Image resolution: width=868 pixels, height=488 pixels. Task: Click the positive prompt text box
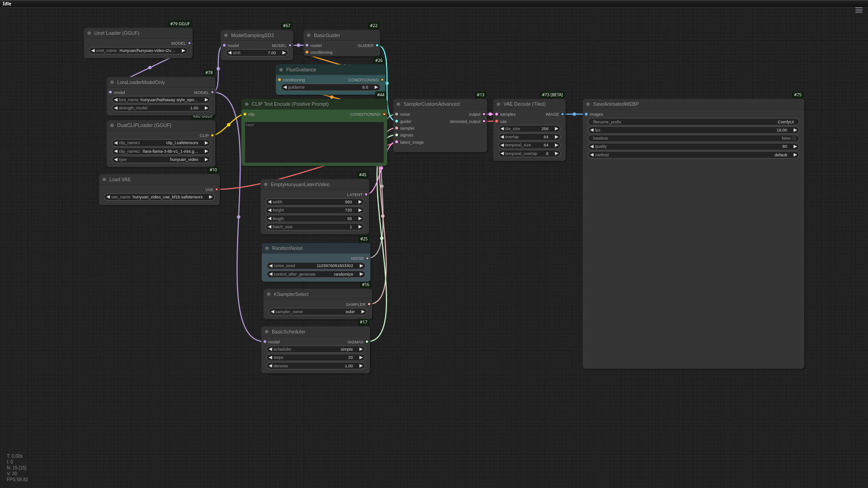click(x=314, y=142)
